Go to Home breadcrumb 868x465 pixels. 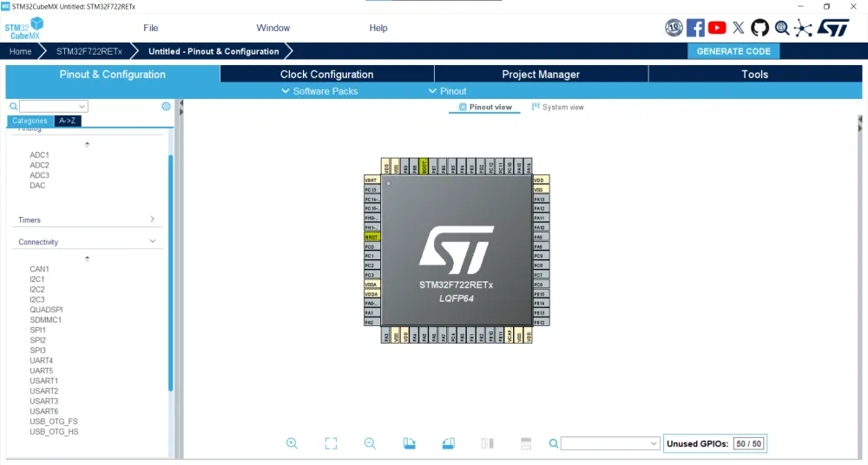point(21,51)
